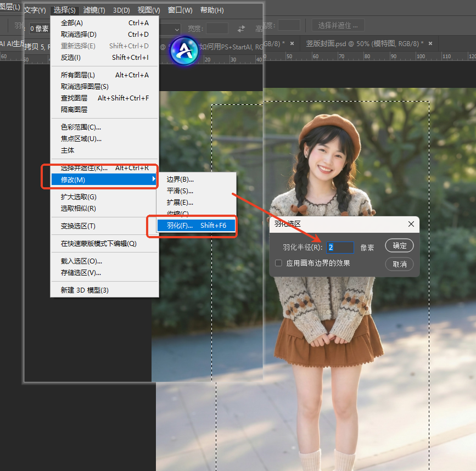The image size is (476, 471).
Task: Click 反选(I) to invert selection
Action: [x=71, y=58]
